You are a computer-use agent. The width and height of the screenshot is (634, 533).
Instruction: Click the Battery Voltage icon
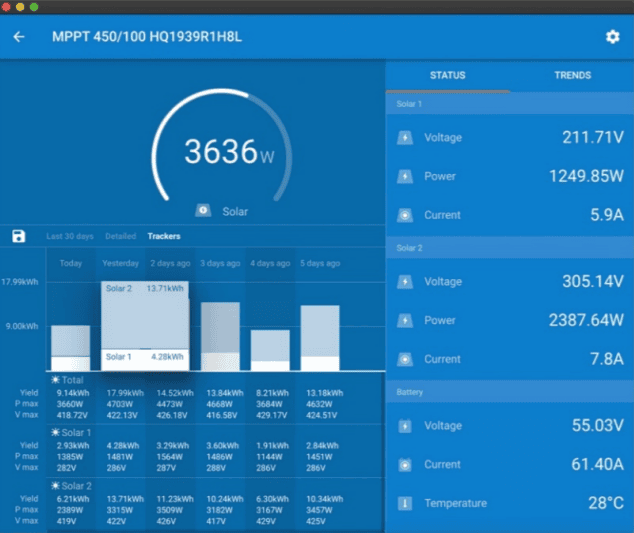coord(404,426)
